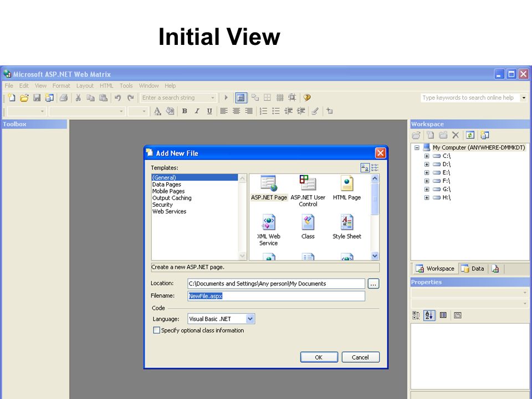Click the Filename input field
The height and width of the screenshot is (399, 532).
276,296
